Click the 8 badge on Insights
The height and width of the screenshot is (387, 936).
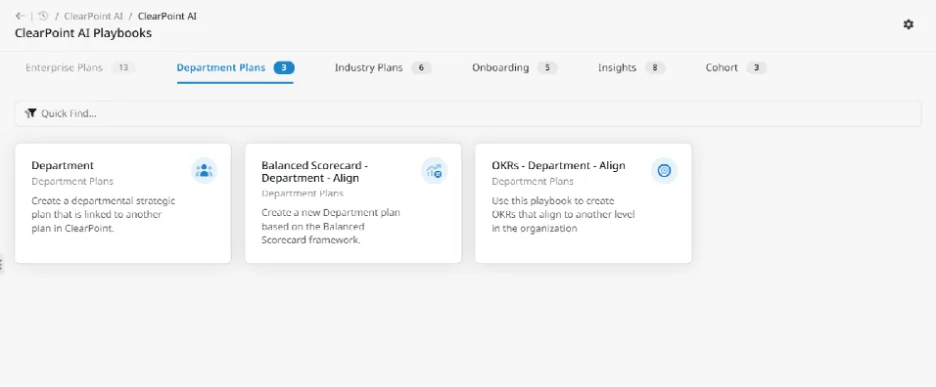point(655,67)
